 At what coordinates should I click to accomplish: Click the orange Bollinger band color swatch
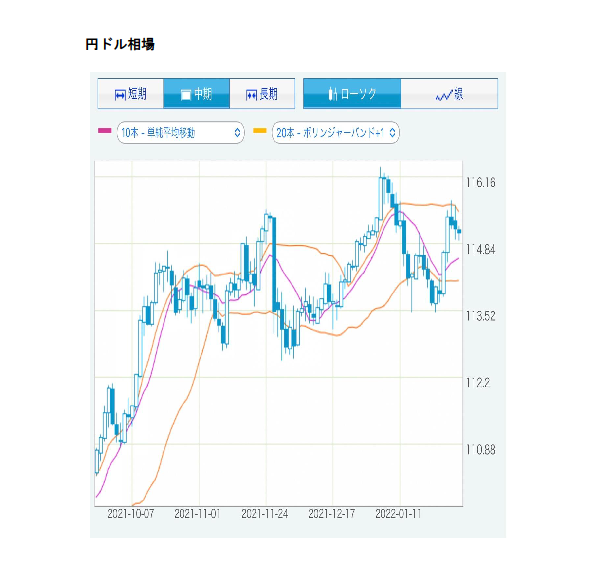260,131
